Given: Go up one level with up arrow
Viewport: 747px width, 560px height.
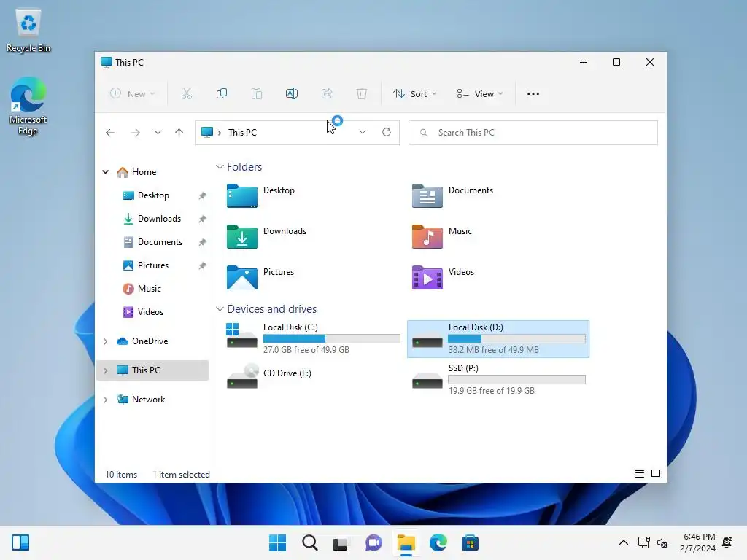Looking at the screenshot, I should click(x=179, y=133).
